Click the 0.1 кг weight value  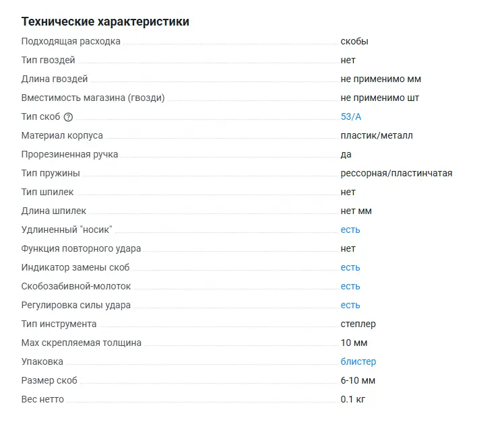pyautogui.click(x=353, y=399)
